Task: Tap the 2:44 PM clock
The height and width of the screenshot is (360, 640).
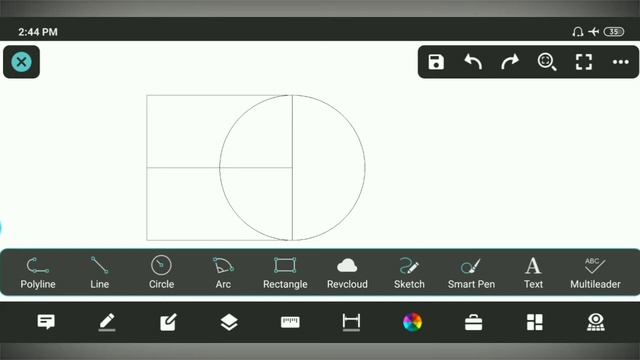Action: click(x=38, y=32)
